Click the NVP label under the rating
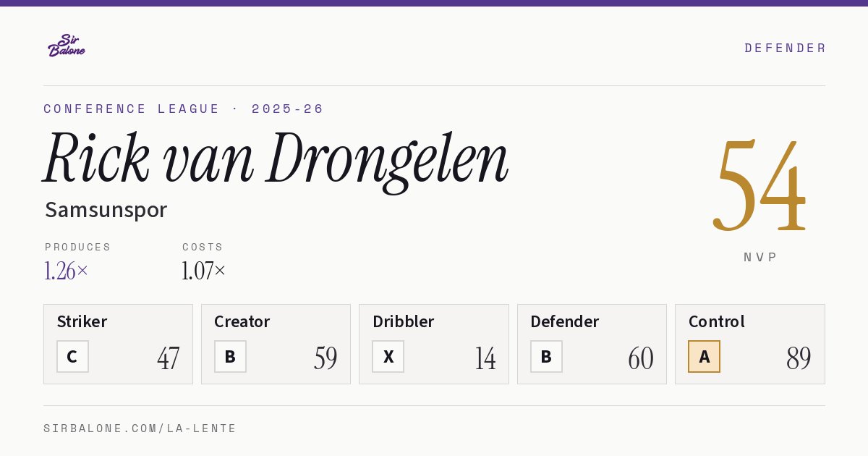The height and width of the screenshot is (456, 868). coord(760,257)
